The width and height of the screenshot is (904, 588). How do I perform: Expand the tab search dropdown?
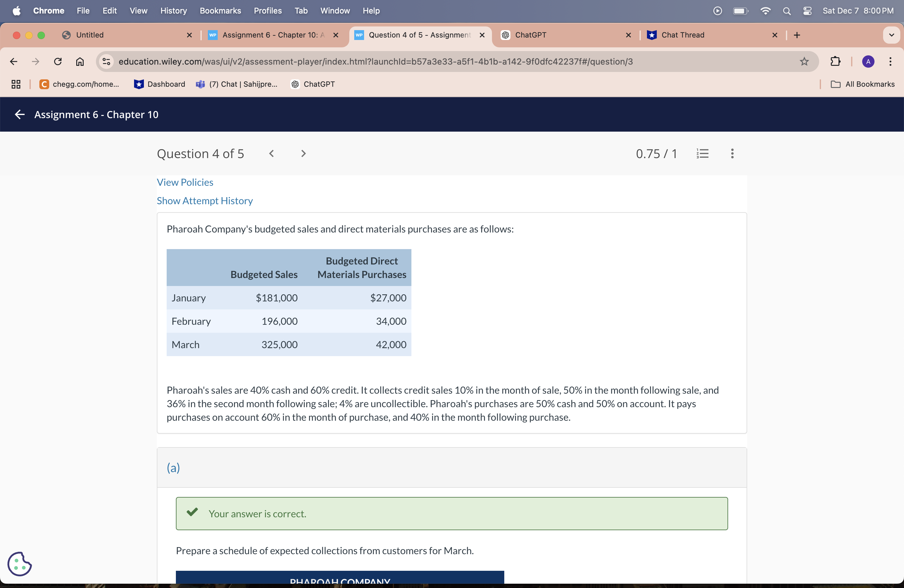point(891,35)
